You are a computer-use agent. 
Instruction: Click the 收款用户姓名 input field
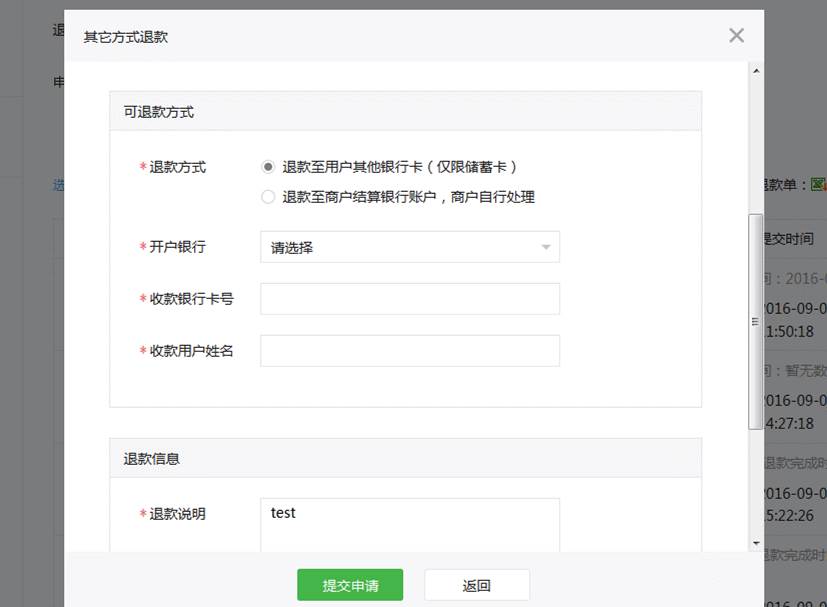pos(410,351)
